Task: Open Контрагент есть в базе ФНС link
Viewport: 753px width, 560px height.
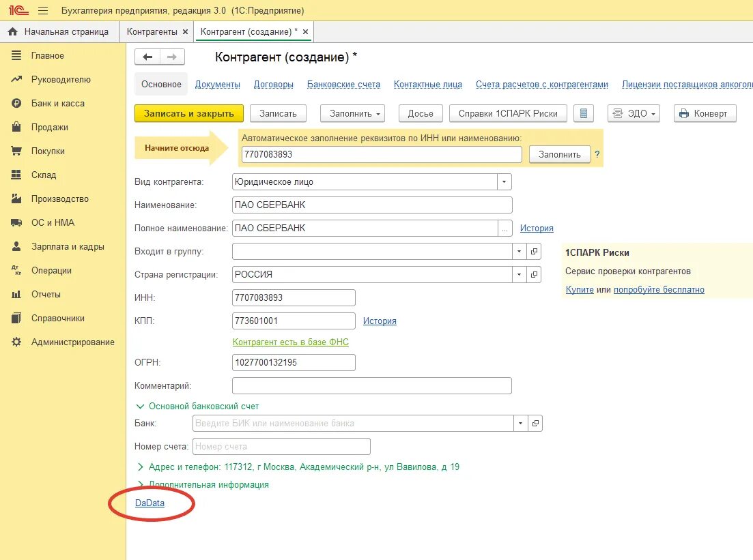Action: click(291, 342)
